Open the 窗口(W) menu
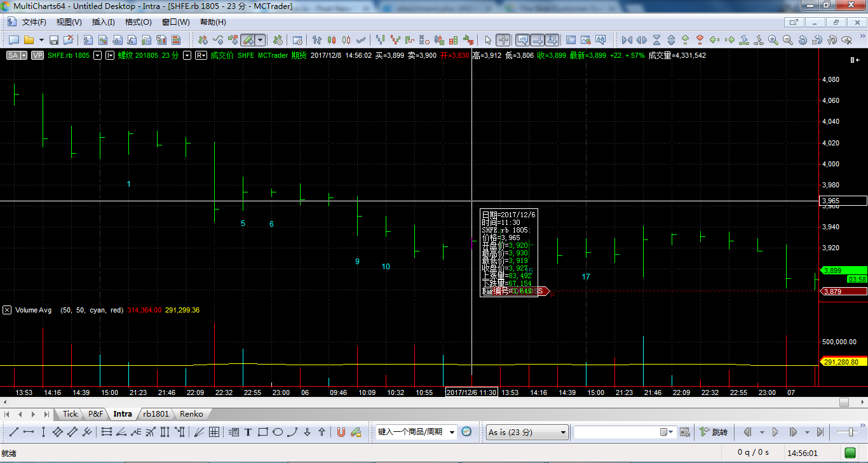This screenshot has height=463, width=868. [175, 22]
